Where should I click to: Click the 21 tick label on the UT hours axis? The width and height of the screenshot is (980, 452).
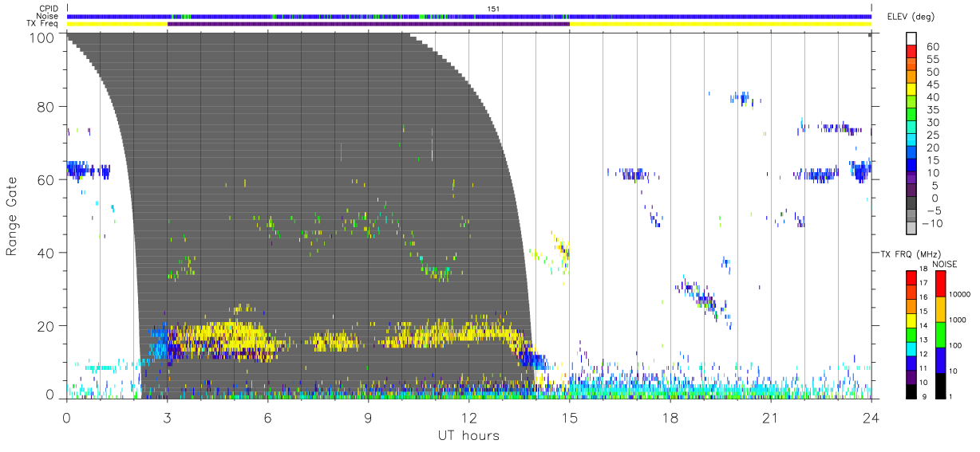pyautogui.click(x=770, y=418)
